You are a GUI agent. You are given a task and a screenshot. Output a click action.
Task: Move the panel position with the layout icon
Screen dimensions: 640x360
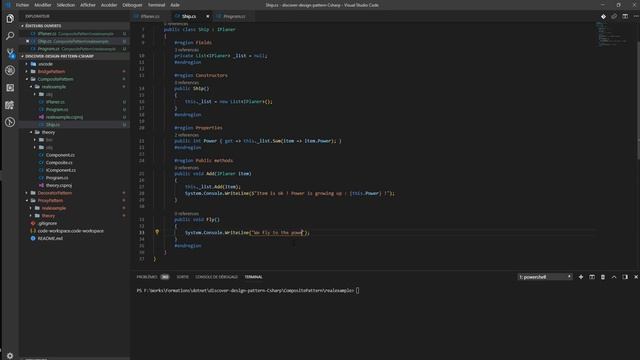point(625,277)
